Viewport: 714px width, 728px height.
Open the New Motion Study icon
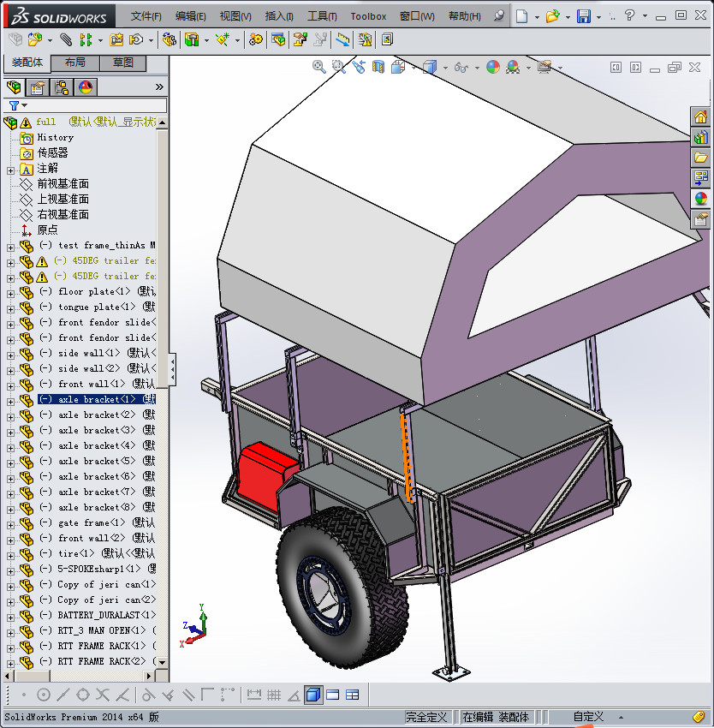255,40
